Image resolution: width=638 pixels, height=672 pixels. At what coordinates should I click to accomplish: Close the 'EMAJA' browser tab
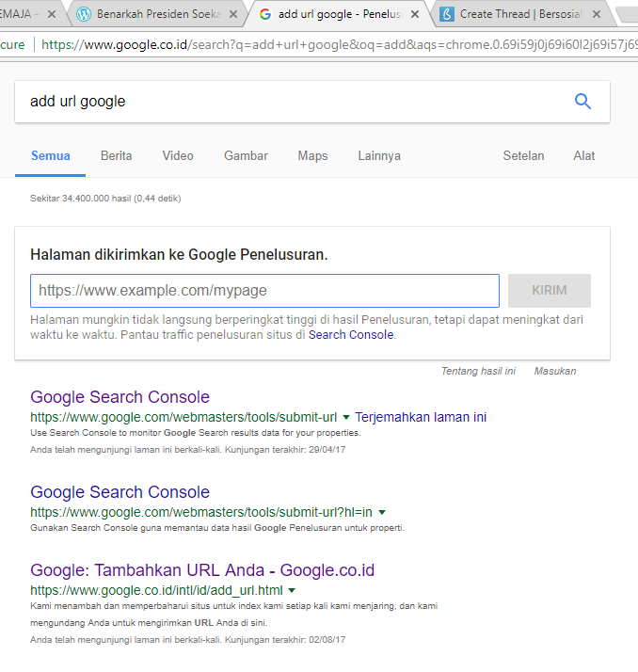[52, 14]
